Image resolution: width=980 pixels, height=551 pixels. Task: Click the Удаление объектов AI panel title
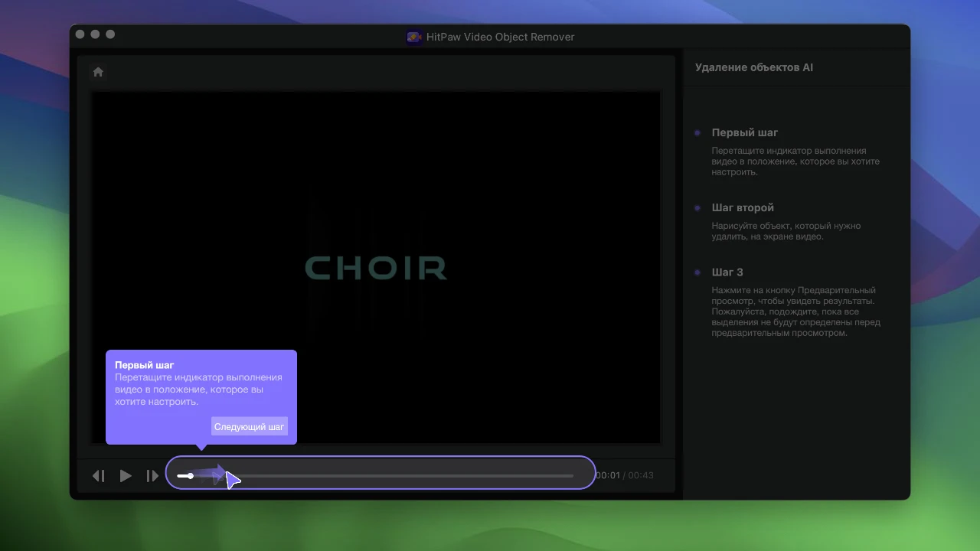click(753, 67)
